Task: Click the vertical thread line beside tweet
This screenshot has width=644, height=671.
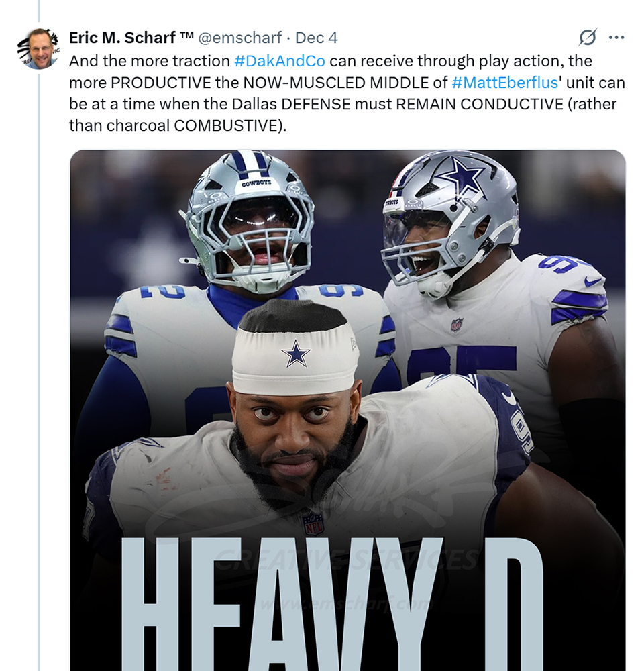Action: [x=39, y=335]
